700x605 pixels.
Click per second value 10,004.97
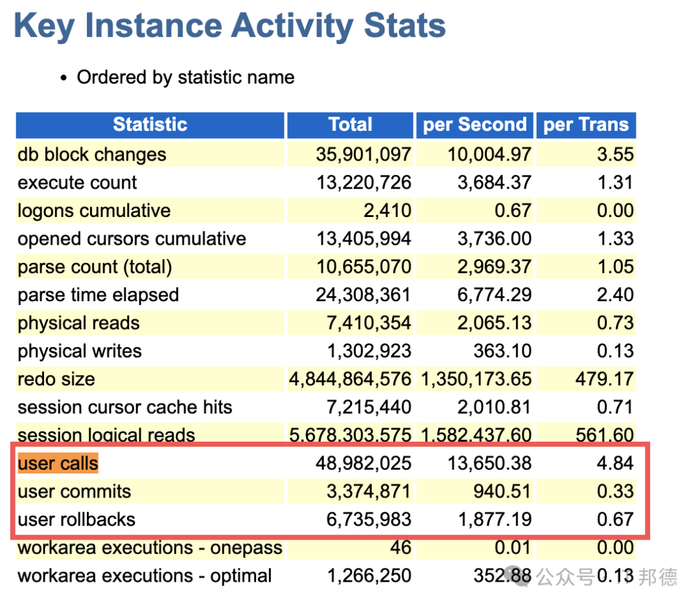(x=489, y=155)
